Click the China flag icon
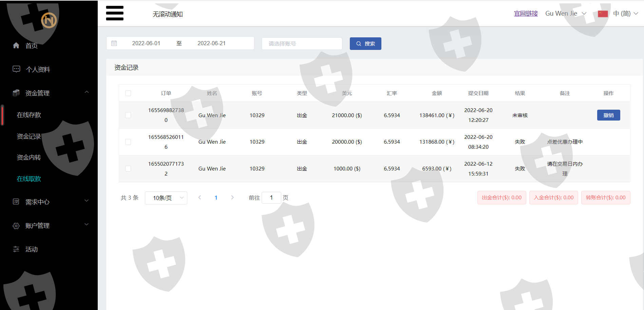 [603, 14]
